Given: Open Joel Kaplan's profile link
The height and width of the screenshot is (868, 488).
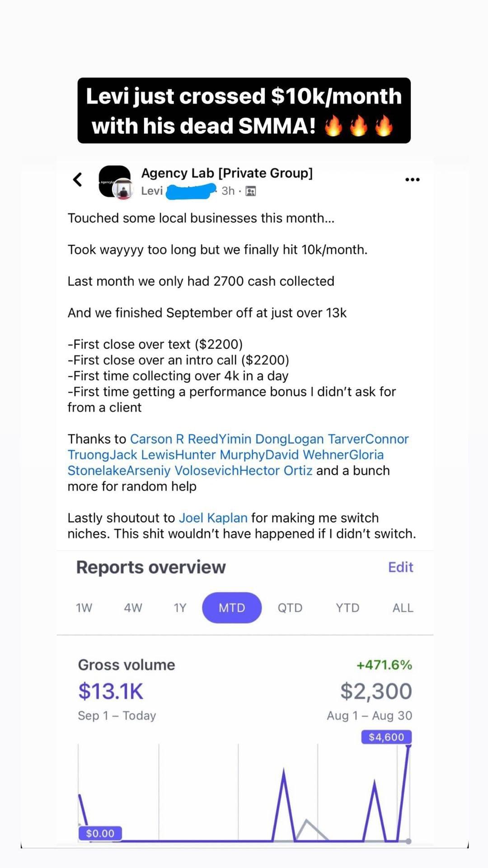Looking at the screenshot, I should (x=213, y=518).
